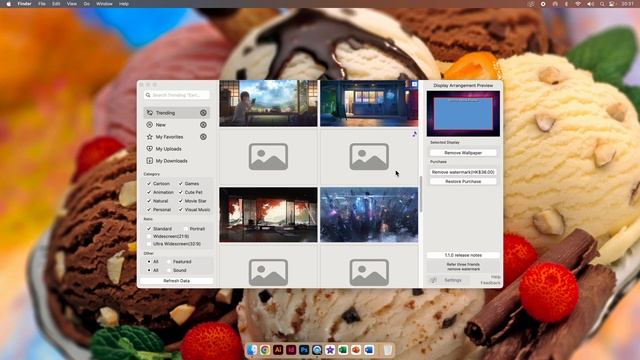Open the Apple menu
640x360 pixels.
tap(9, 4)
